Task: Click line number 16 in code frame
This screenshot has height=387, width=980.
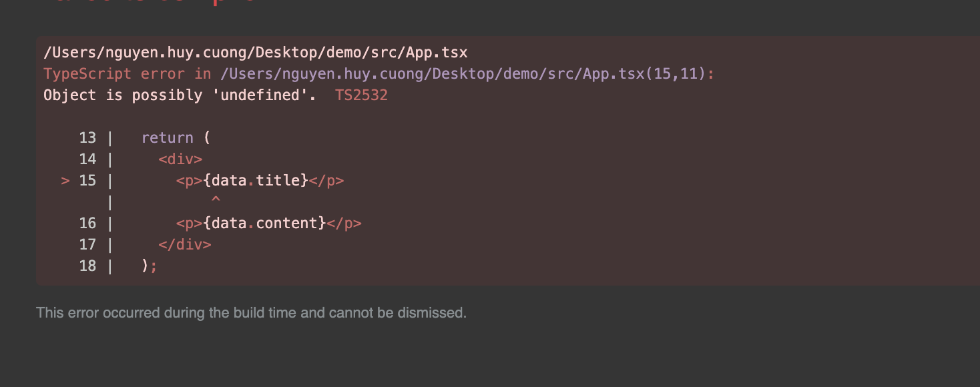Action: (x=87, y=223)
